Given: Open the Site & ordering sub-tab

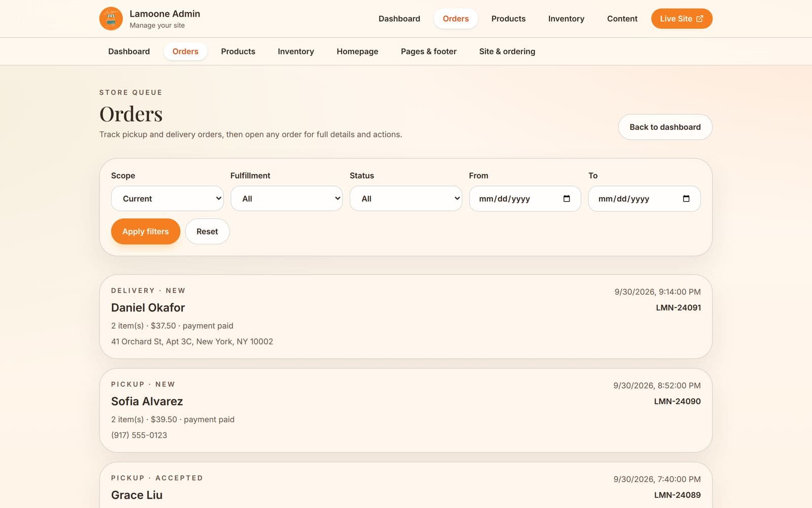Looking at the screenshot, I should 507,51.
